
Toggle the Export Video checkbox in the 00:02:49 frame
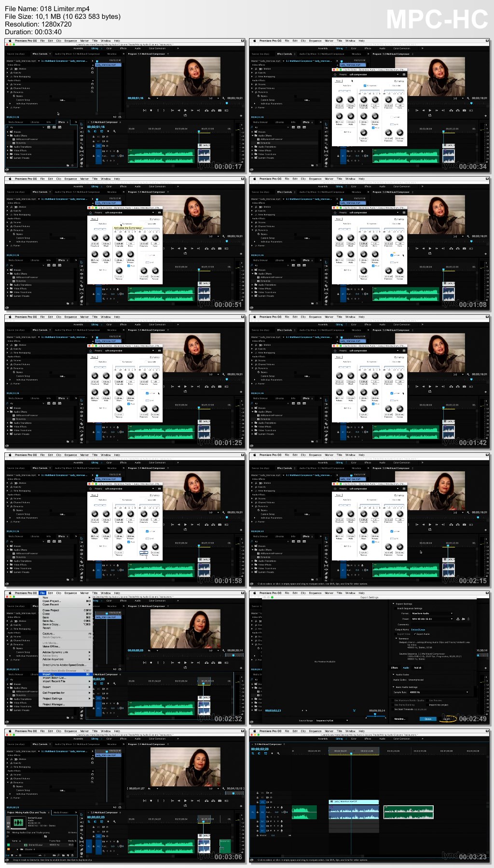(396, 634)
